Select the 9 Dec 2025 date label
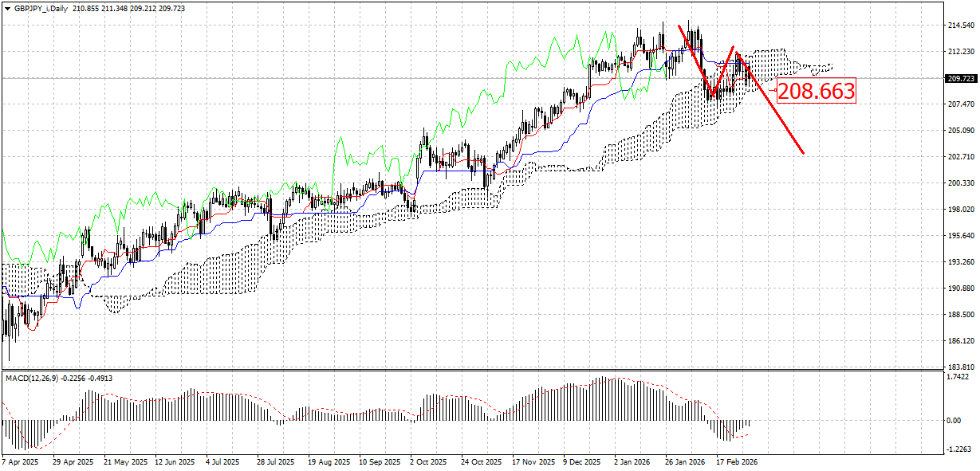 tap(582, 461)
